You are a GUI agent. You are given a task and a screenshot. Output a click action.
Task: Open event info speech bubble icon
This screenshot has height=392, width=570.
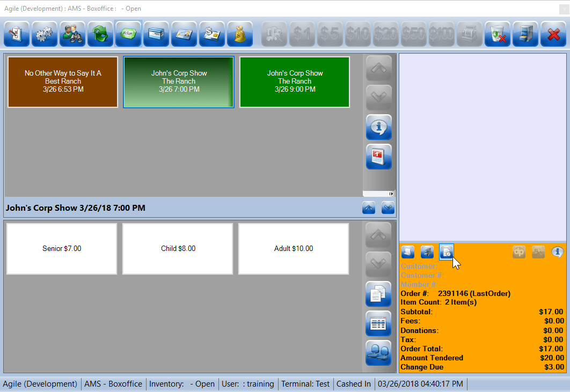click(378, 127)
